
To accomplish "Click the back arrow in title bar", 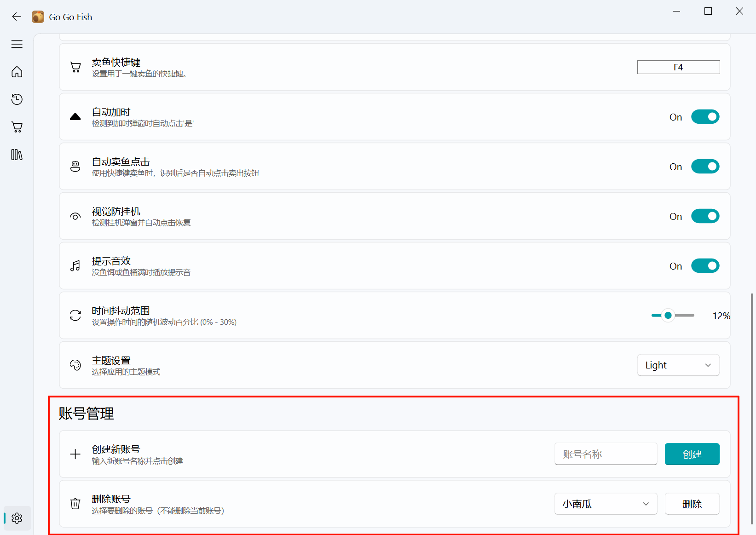I will (x=17, y=17).
